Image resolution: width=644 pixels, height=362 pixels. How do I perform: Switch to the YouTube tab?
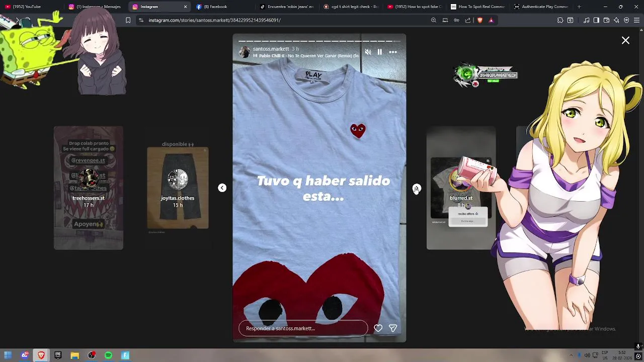pyautogui.click(x=30, y=7)
